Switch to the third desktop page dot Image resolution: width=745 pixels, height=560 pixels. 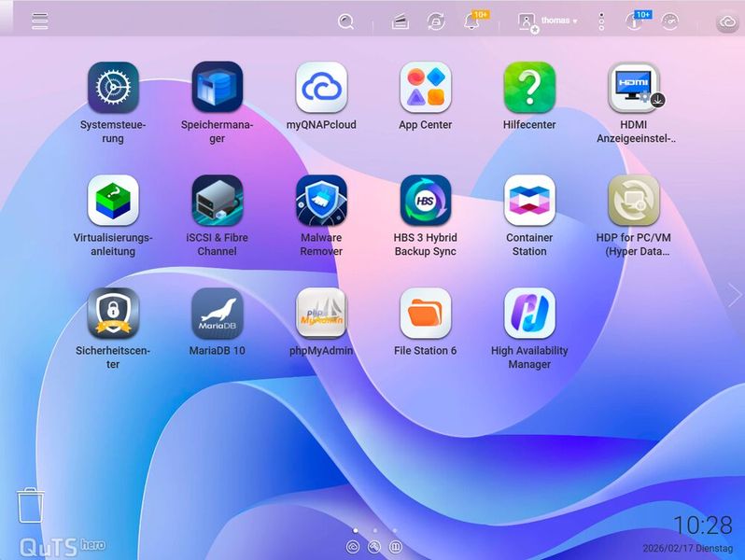[x=395, y=530]
